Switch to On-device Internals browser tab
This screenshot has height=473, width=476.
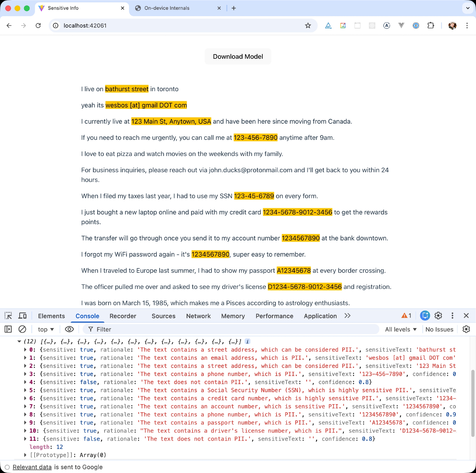tap(167, 8)
